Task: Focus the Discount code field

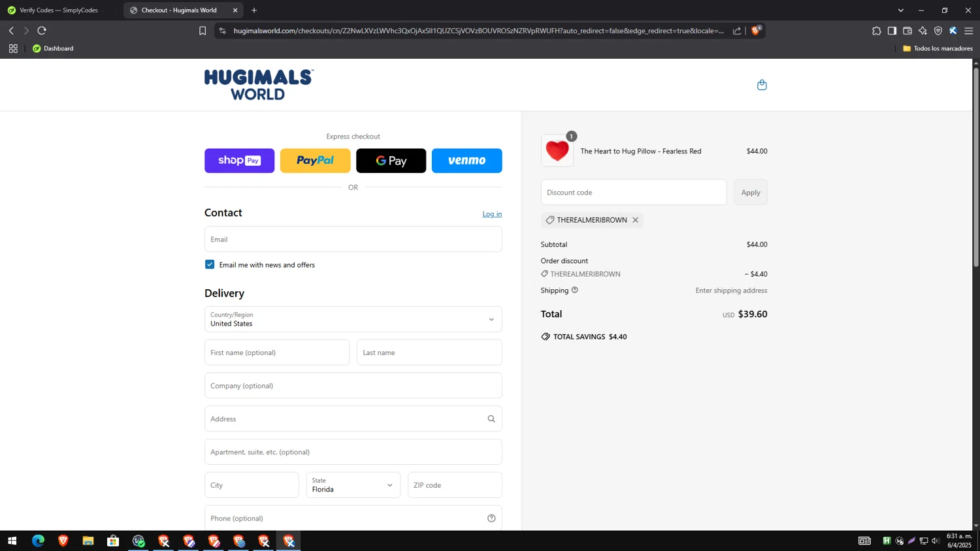Action: pyautogui.click(x=633, y=193)
